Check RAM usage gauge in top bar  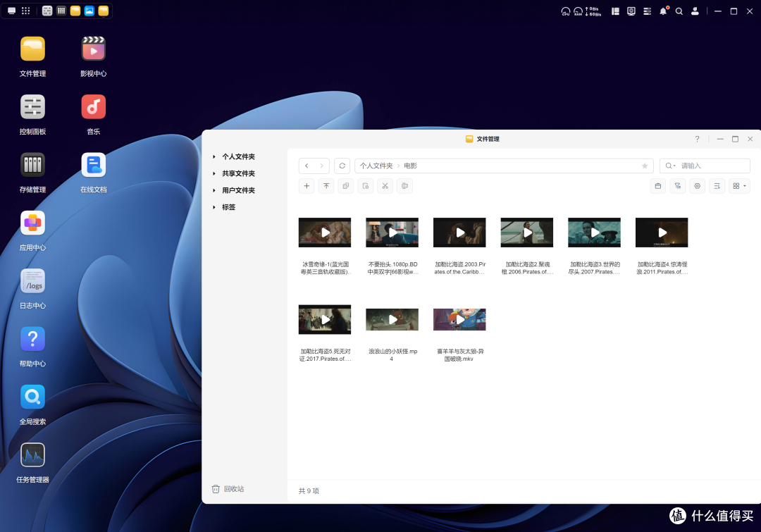578,11
